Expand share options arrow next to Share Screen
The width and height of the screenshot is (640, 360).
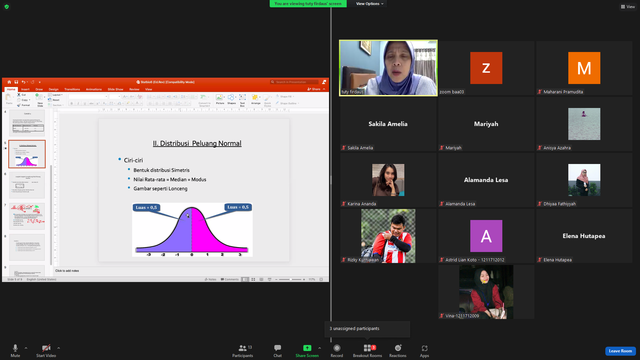[x=319, y=348]
